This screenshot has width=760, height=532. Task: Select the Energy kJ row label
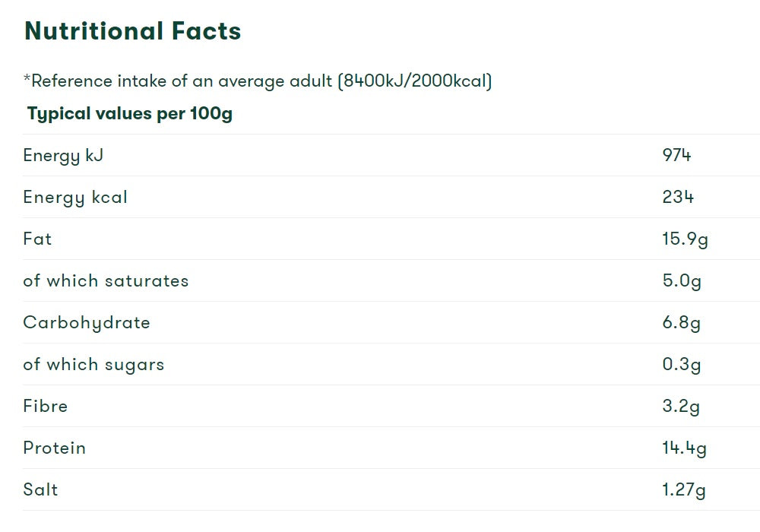click(63, 156)
